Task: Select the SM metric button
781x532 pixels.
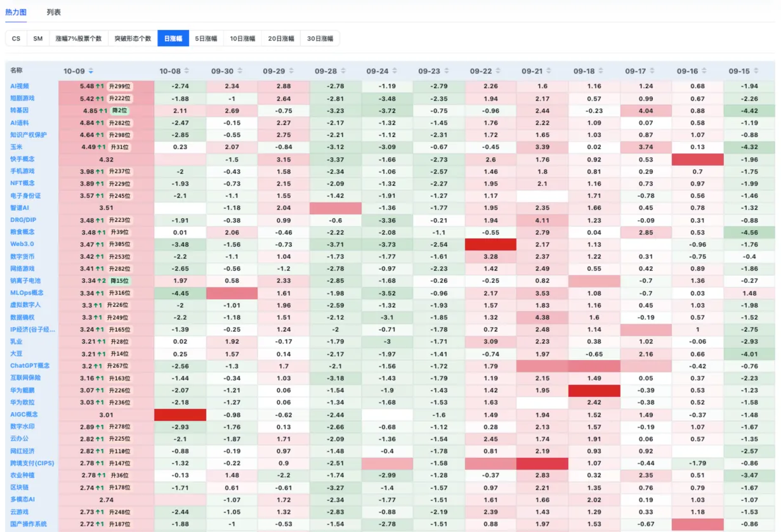Action: pos(38,39)
